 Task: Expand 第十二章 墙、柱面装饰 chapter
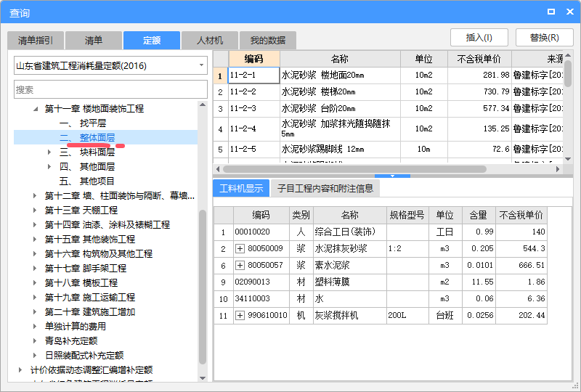pos(34,195)
